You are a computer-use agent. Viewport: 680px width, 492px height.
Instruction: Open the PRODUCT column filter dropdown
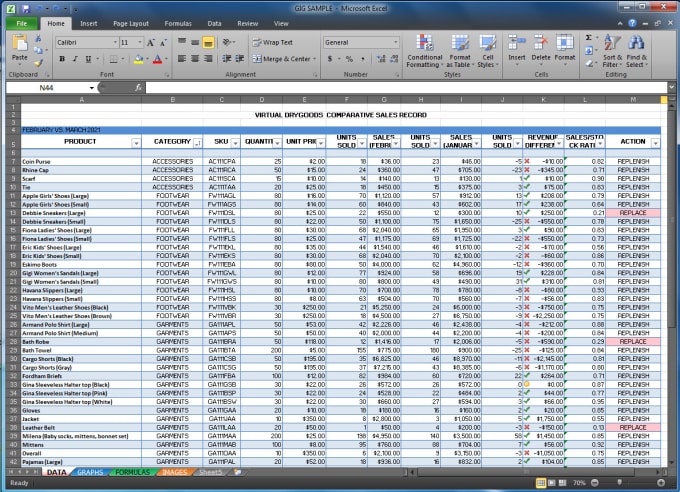pyautogui.click(x=136, y=143)
